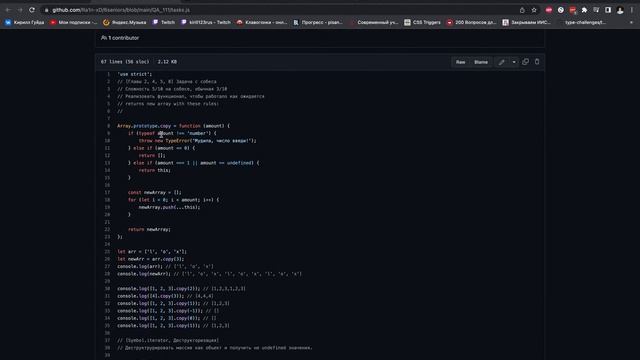Open the '200 Вопросов' bookmark
This screenshot has height=360, width=640.
pos(471,22)
